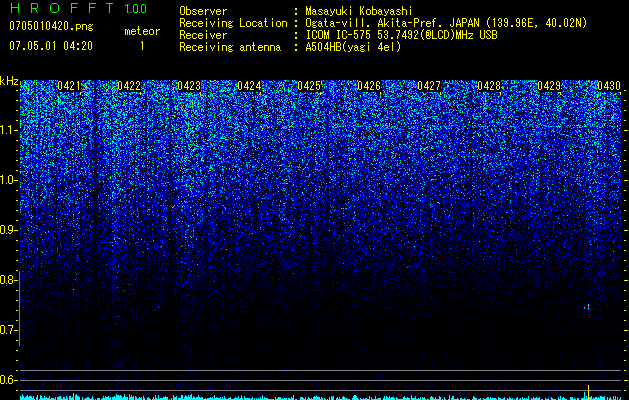Select the filename 0705010420.png
Image resolution: width=629 pixels, height=400 pixels.
pyautogui.click(x=51, y=26)
